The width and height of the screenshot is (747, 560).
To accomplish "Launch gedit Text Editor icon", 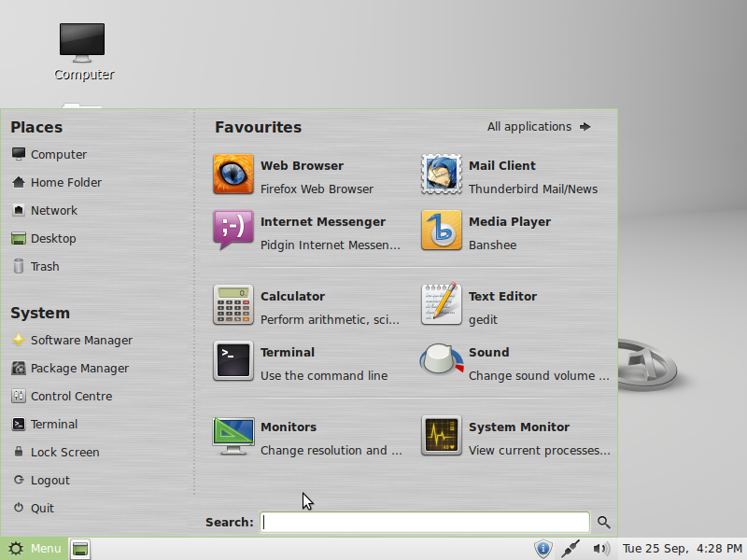I will point(441,305).
